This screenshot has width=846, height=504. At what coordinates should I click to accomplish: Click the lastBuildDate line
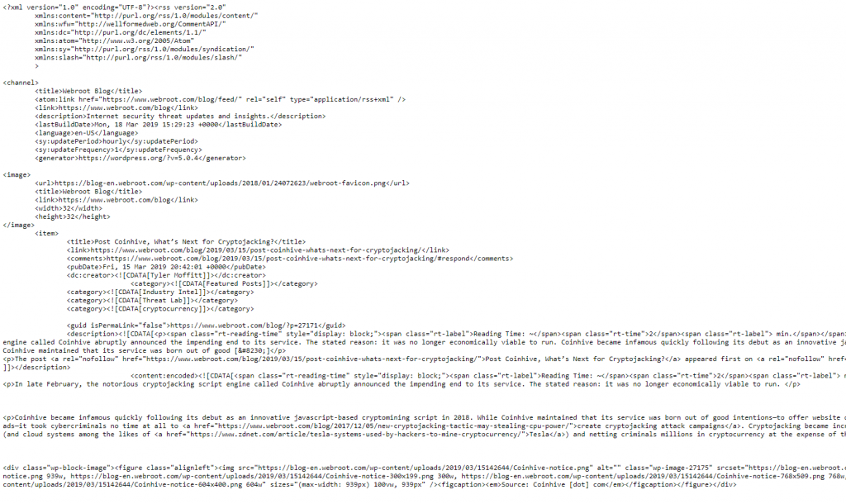[159, 125]
